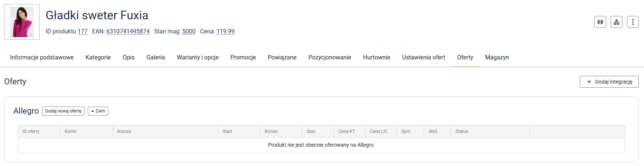Open the three-dot more options menu
This screenshot has width=644, height=166.
click(633, 22)
